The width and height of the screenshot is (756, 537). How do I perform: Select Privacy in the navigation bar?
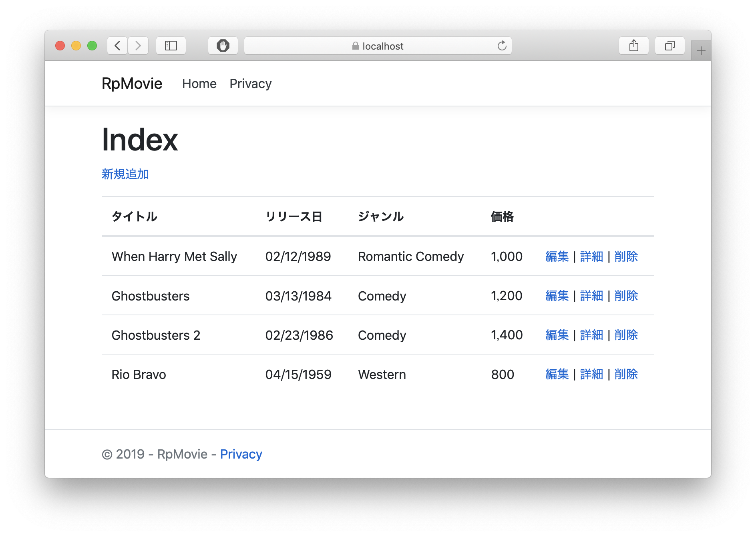(x=250, y=84)
